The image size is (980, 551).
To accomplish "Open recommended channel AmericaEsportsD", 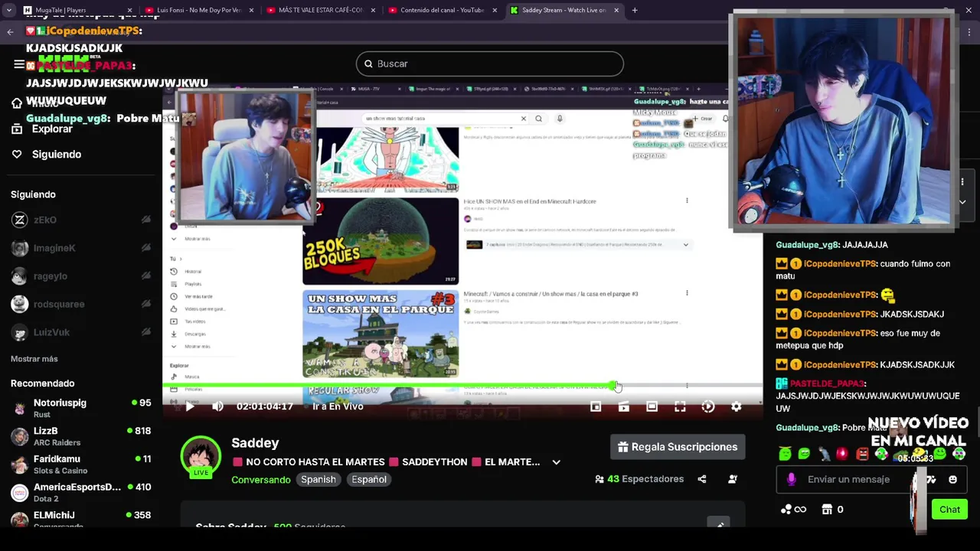I will coord(80,492).
